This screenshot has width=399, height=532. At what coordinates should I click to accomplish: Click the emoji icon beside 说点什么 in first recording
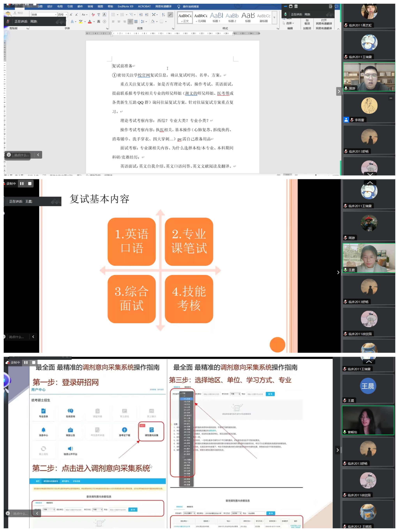[x=9, y=155]
